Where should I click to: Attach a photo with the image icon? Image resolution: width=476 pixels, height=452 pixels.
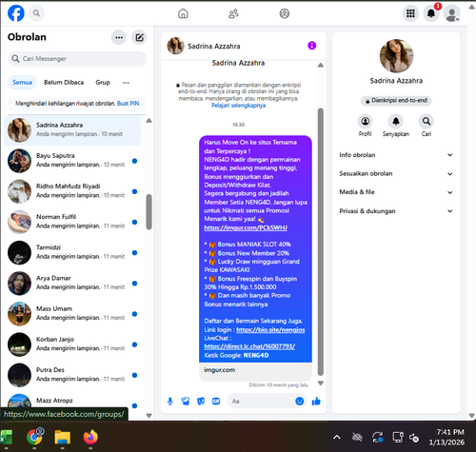(x=186, y=402)
